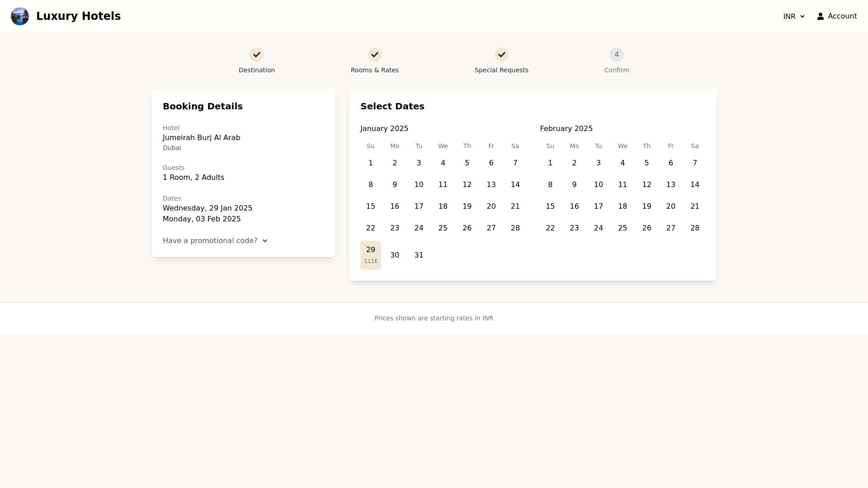Click the hotel avatar image in header
This screenshot has width=868, height=488.
pyautogui.click(x=20, y=16)
